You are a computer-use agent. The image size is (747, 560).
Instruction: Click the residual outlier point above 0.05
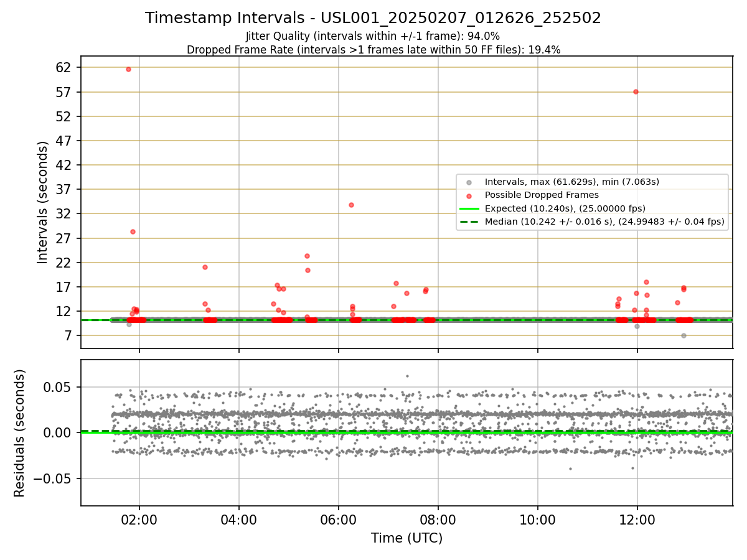click(x=407, y=376)
